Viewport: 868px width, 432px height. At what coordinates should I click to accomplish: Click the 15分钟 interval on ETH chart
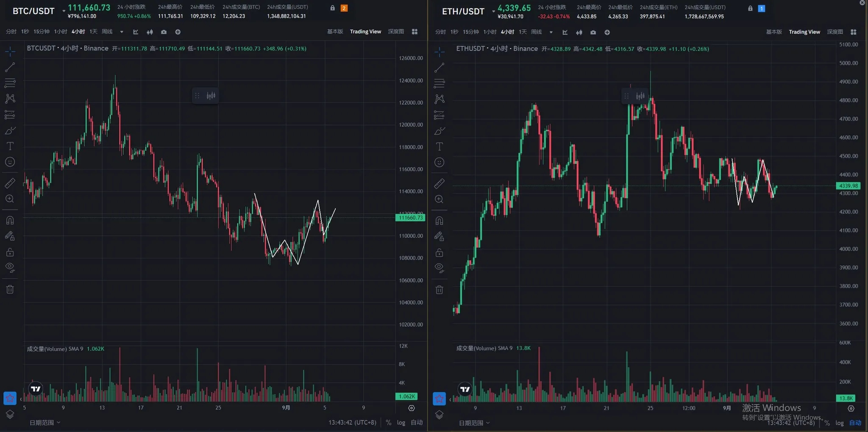tap(470, 32)
